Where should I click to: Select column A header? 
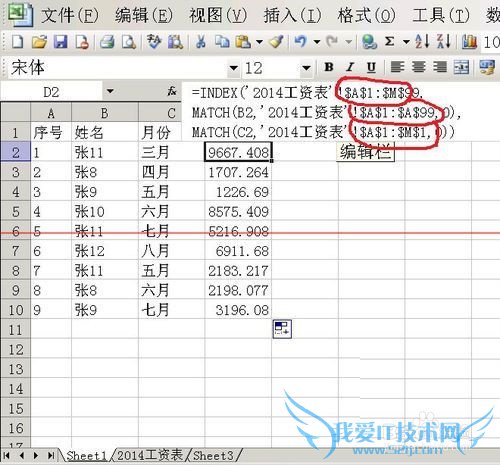(51, 113)
